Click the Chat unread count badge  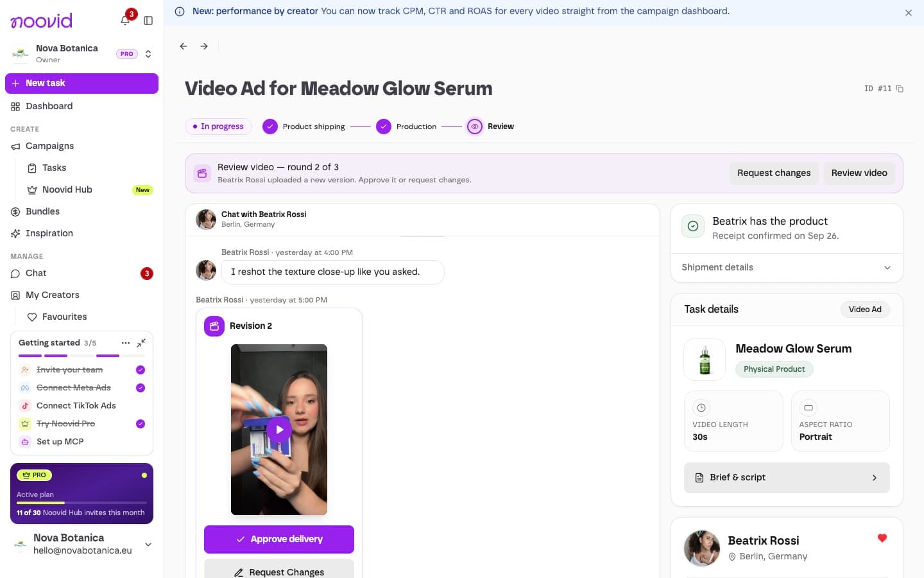(147, 274)
